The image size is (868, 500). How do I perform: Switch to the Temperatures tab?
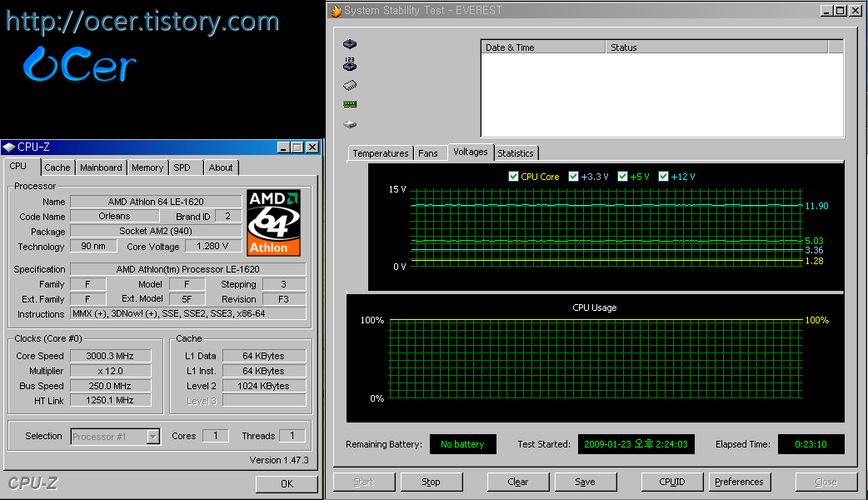381,153
